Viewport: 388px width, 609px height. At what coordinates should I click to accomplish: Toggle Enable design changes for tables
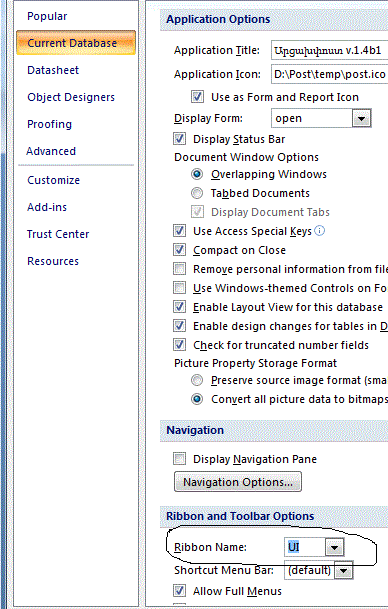179,326
